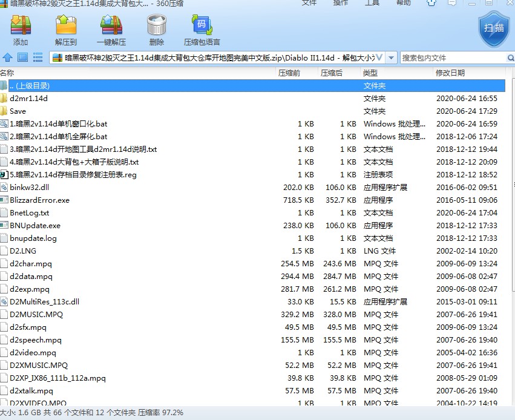Sort by the 修改日期 column header
The image size is (515, 420).
pos(450,73)
